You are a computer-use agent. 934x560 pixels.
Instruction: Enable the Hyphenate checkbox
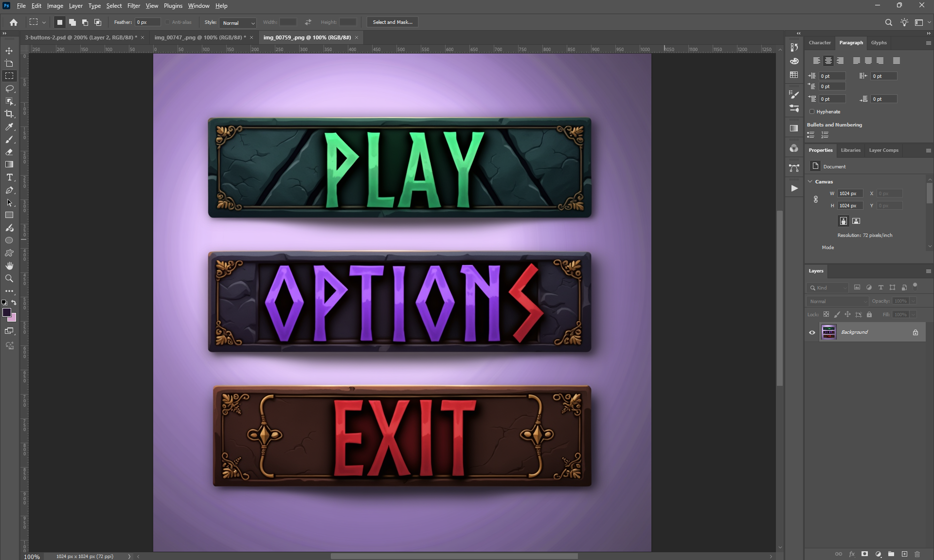[x=812, y=111]
